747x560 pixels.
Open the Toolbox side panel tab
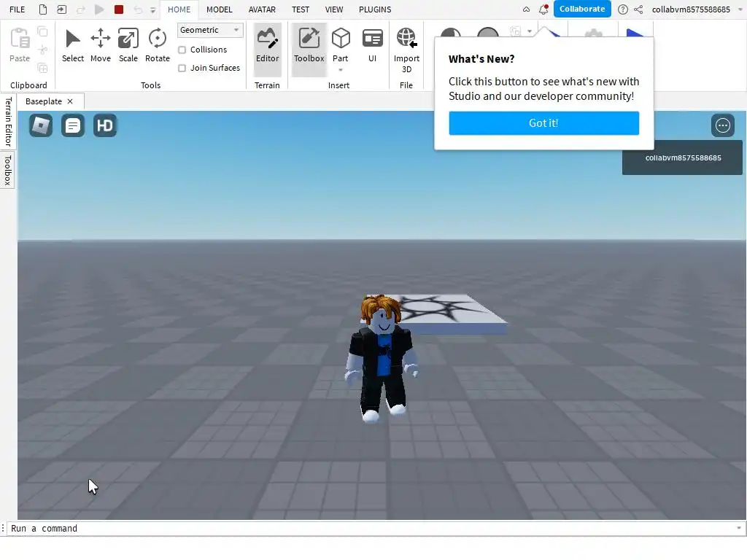pos(7,170)
